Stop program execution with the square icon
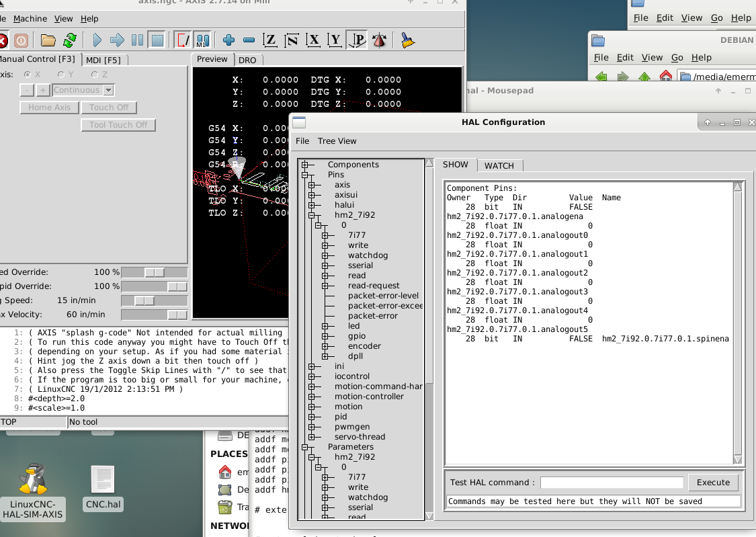The width and height of the screenshot is (756, 537). (x=157, y=40)
